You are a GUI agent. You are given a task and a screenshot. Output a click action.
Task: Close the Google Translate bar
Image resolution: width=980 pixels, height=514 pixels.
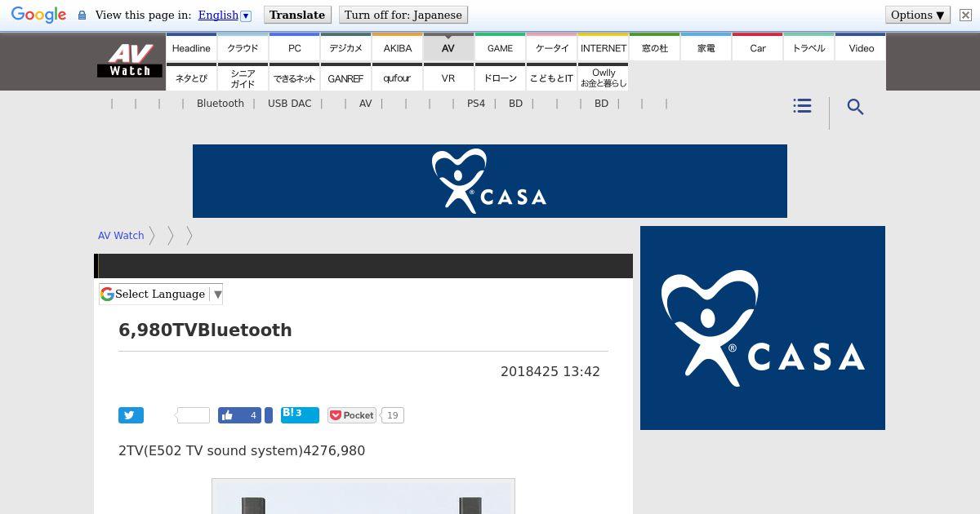(965, 15)
